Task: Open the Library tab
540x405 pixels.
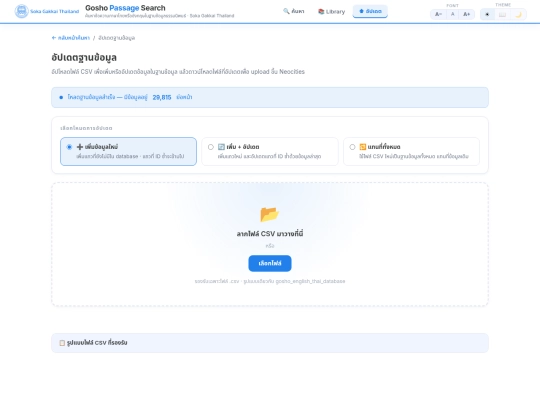Action: tap(331, 11)
